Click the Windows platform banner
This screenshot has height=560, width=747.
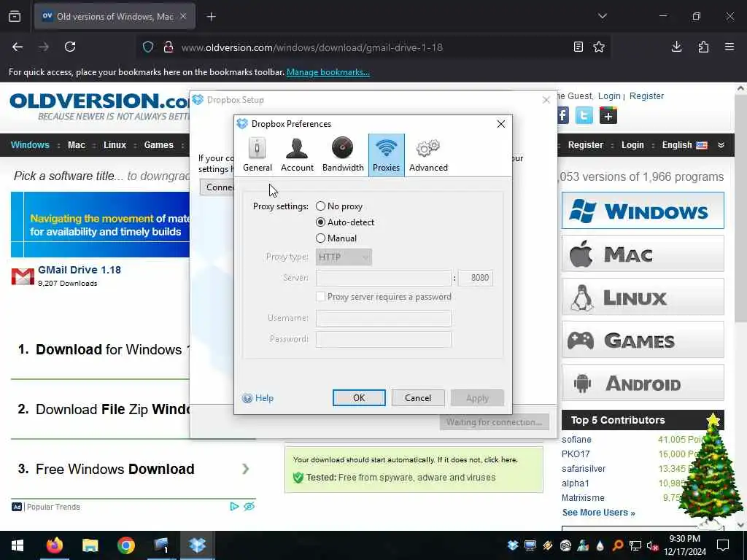coord(643,211)
